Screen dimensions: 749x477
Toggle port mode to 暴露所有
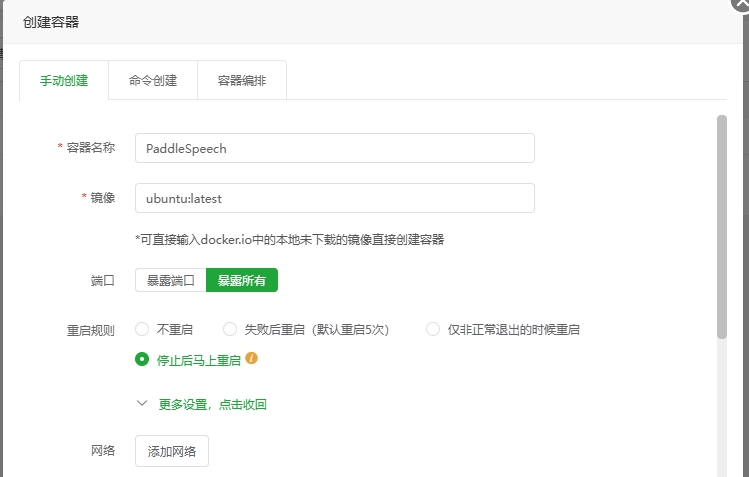242,280
